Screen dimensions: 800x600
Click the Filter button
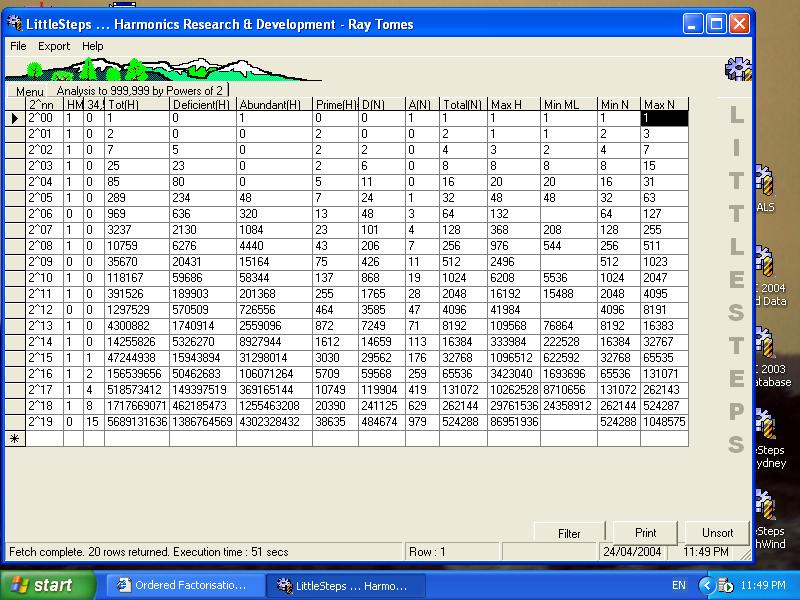point(568,532)
